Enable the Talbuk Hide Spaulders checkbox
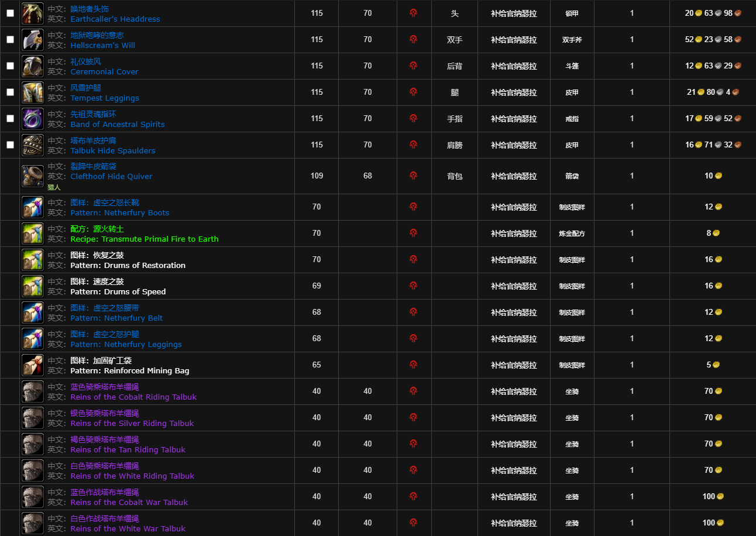756x536 pixels. pos(10,145)
